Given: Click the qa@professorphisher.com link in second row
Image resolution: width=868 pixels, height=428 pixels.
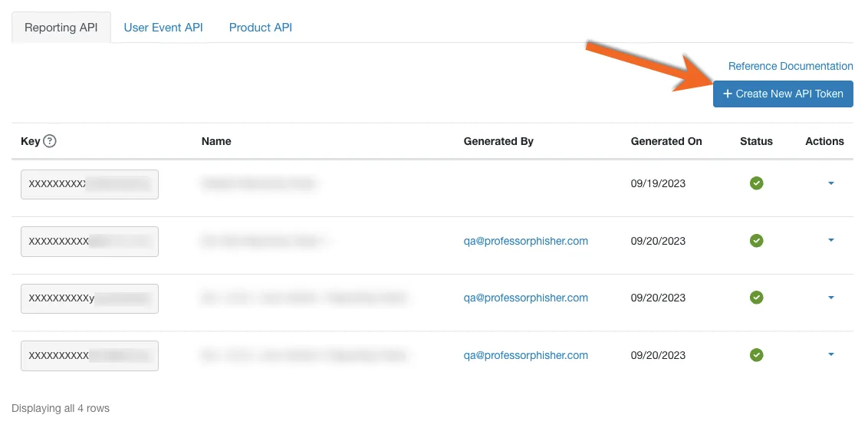Looking at the screenshot, I should click(526, 241).
